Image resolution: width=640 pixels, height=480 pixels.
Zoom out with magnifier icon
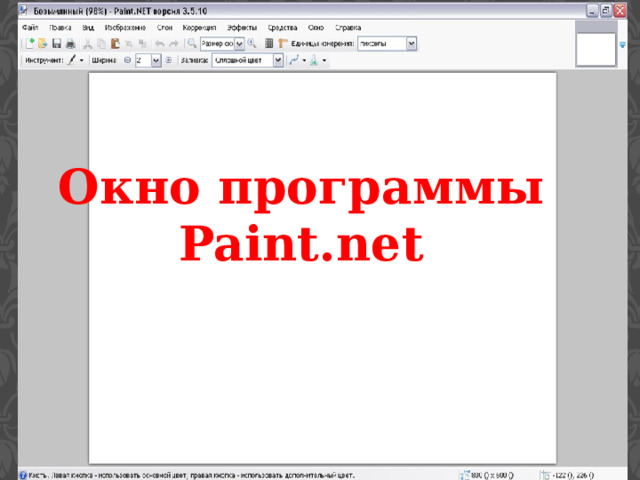[192, 43]
